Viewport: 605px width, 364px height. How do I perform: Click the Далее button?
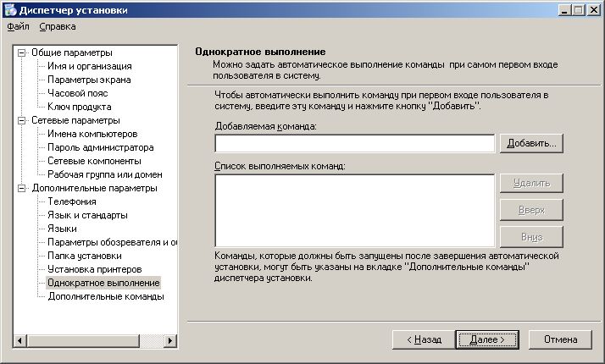(x=486, y=339)
